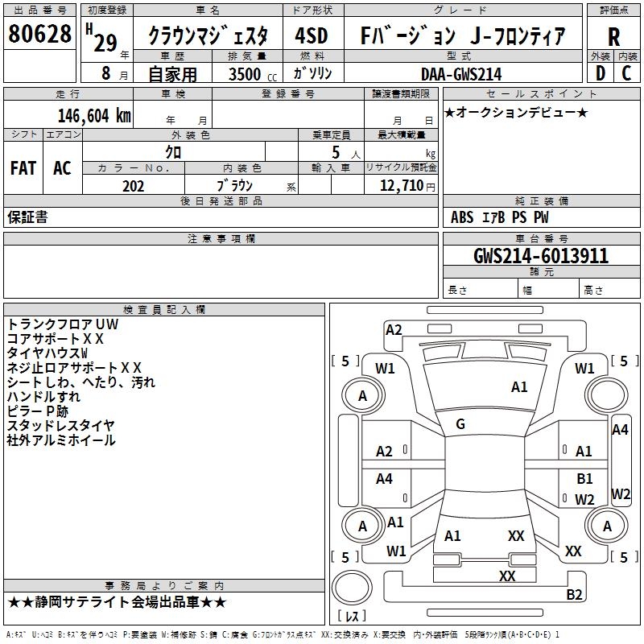Click the equipment list ABS エアB PS PW
The width and height of the screenshot is (644, 644).
point(499,217)
